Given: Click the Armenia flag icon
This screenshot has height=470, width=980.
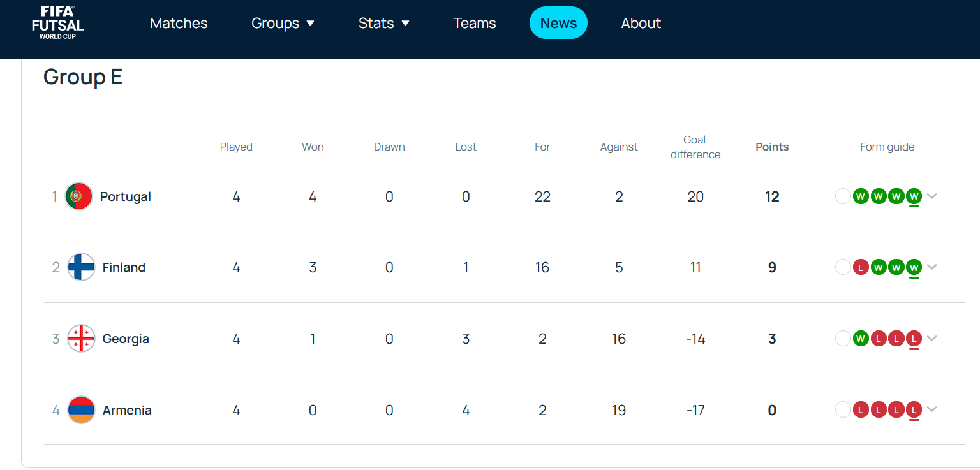Looking at the screenshot, I should (81, 410).
